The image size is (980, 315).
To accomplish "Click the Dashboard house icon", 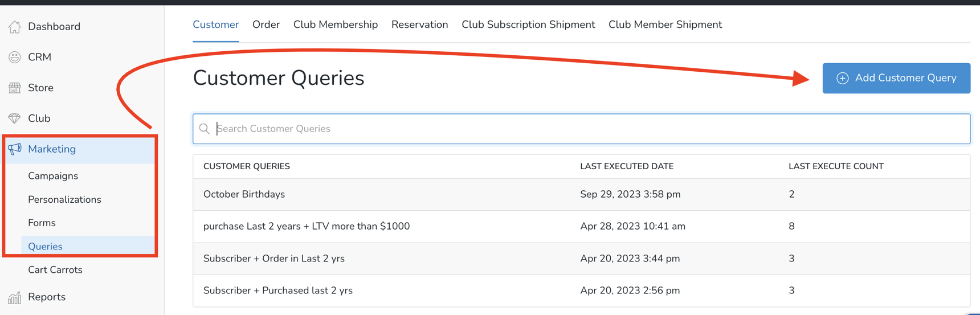I will pyautogui.click(x=15, y=27).
